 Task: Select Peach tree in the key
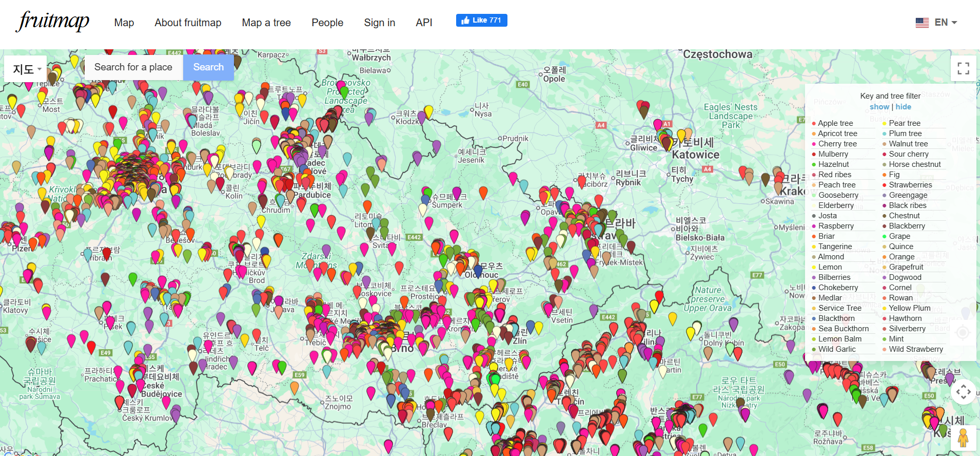[836, 185]
